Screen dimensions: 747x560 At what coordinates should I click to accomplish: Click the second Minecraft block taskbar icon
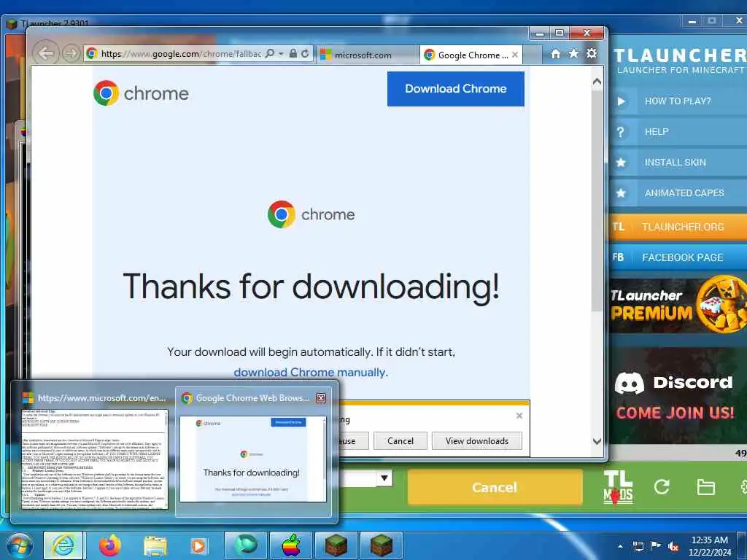tap(381, 545)
